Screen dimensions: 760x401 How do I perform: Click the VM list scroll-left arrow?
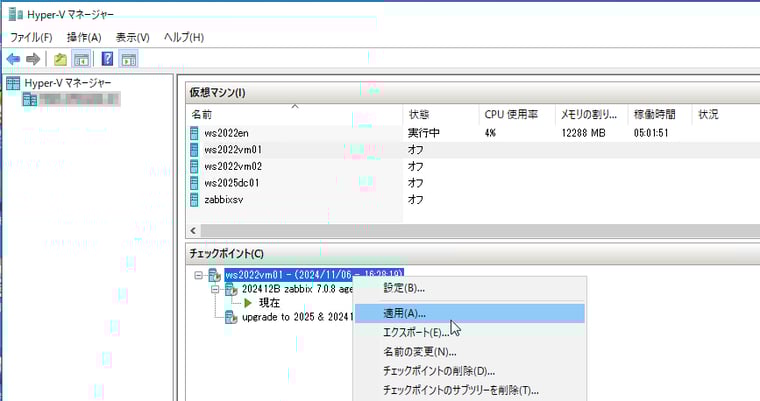point(193,230)
